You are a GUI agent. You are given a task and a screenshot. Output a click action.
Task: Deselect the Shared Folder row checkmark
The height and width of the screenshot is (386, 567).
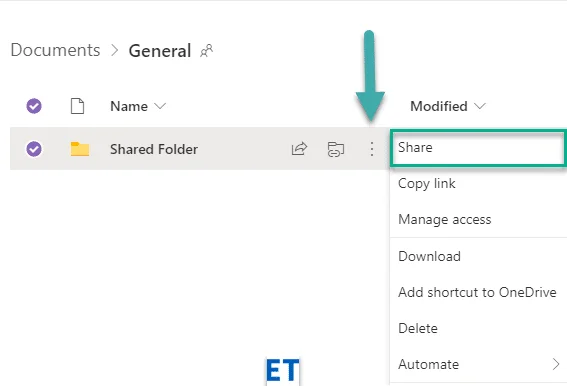coord(34,149)
